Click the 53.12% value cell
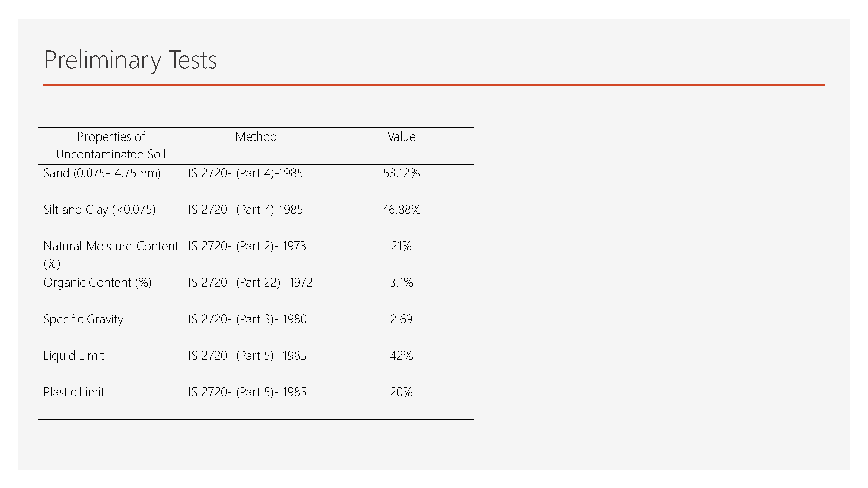 click(401, 173)
